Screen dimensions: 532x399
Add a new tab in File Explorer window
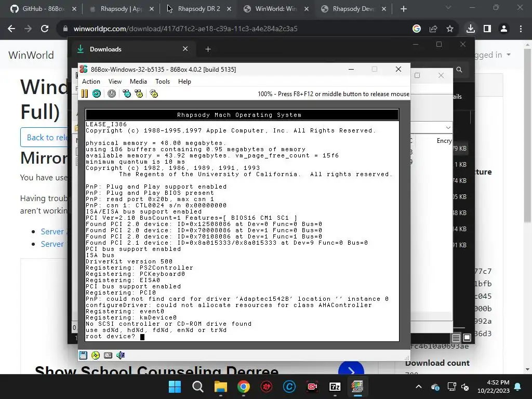click(x=208, y=49)
